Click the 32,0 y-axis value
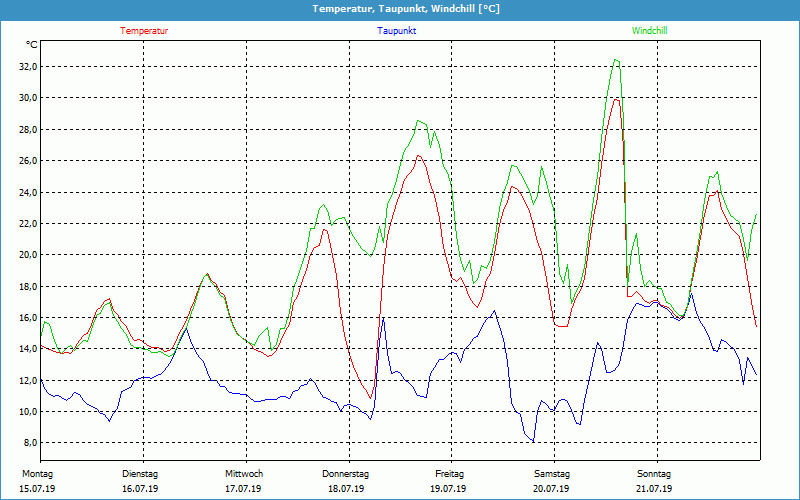This screenshot has width=800, height=500. (28, 67)
